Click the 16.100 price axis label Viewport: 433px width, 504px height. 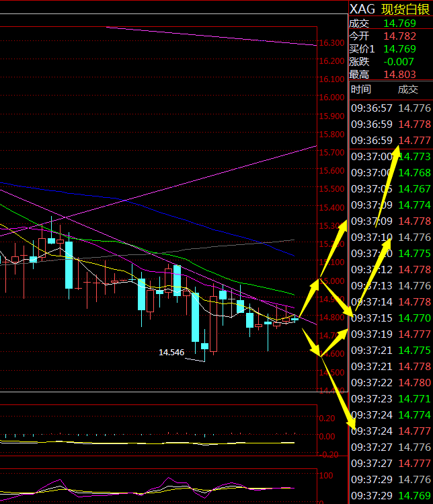tap(331, 79)
